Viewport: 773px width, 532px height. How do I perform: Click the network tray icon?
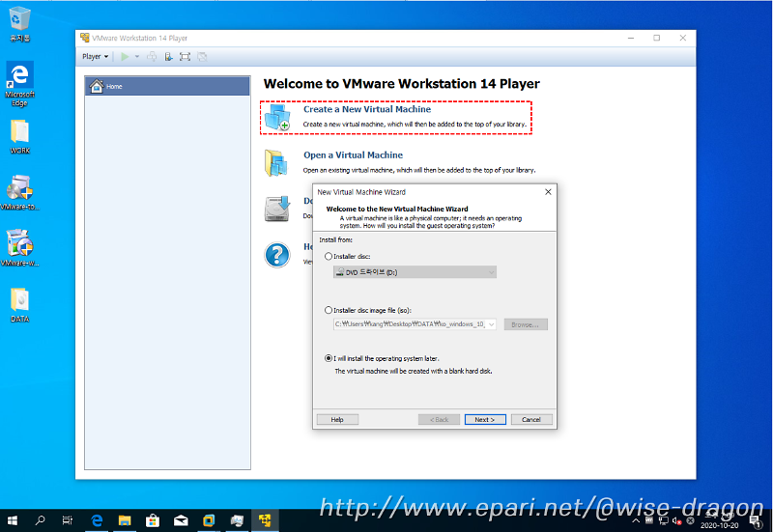(664, 520)
